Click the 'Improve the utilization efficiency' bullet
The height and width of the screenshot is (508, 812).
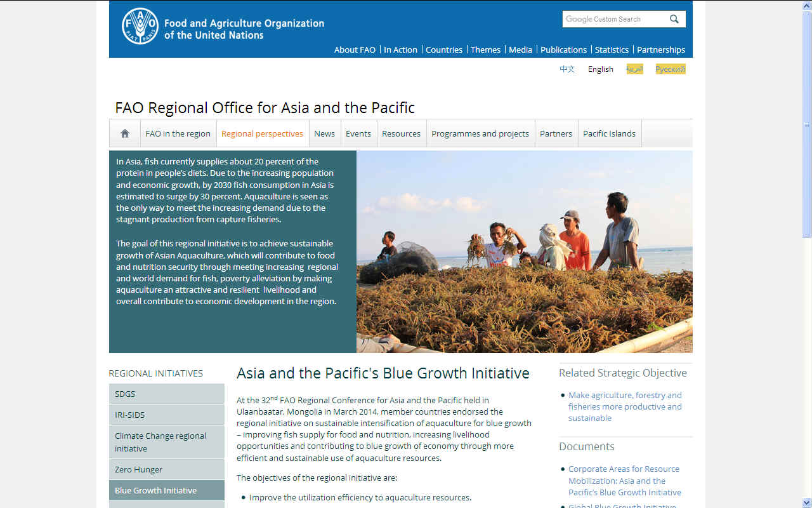click(x=360, y=498)
